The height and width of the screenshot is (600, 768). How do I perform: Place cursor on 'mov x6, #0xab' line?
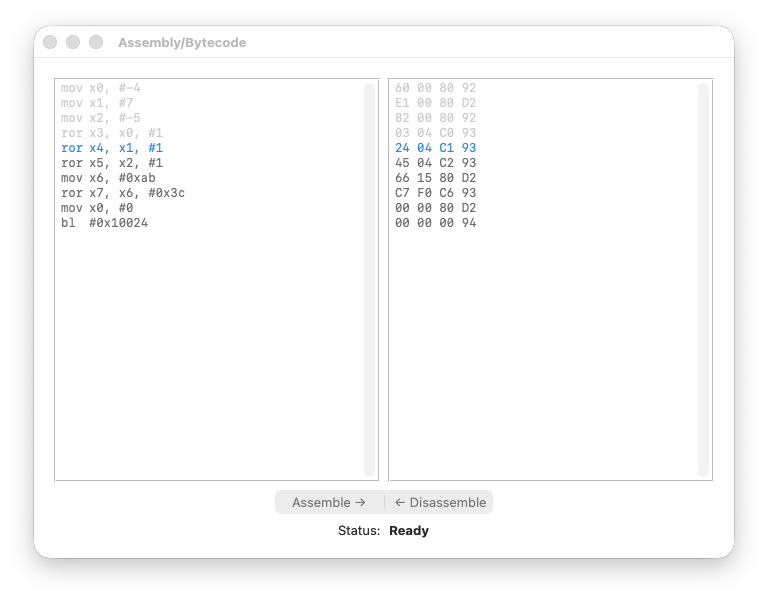(x=108, y=178)
